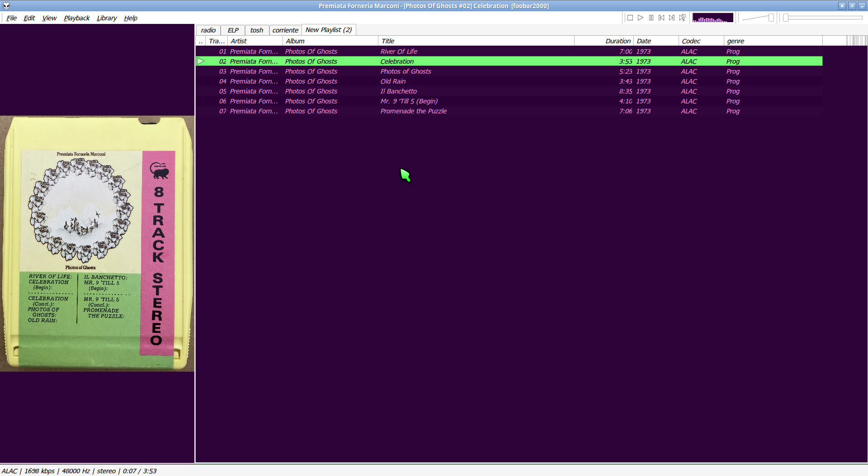
Task: Click the Play button in the toolbar
Action: coord(641,18)
